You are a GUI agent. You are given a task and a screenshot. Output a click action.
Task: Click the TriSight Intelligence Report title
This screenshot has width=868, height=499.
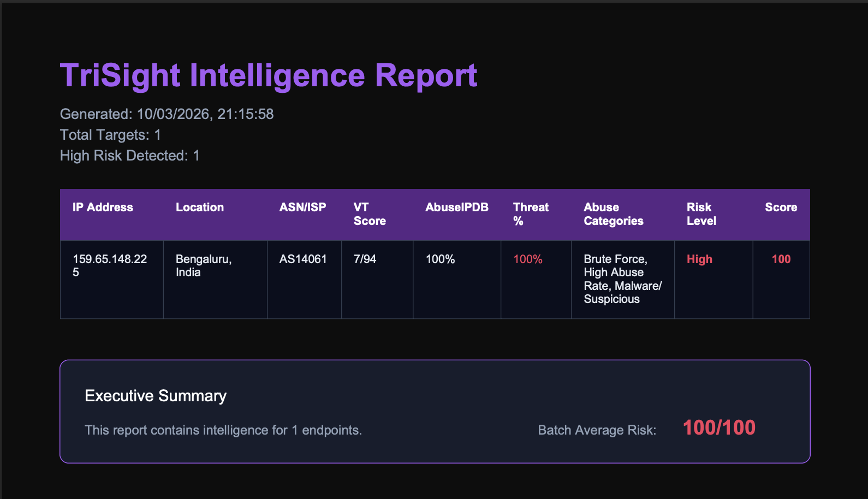tap(269, 75)
